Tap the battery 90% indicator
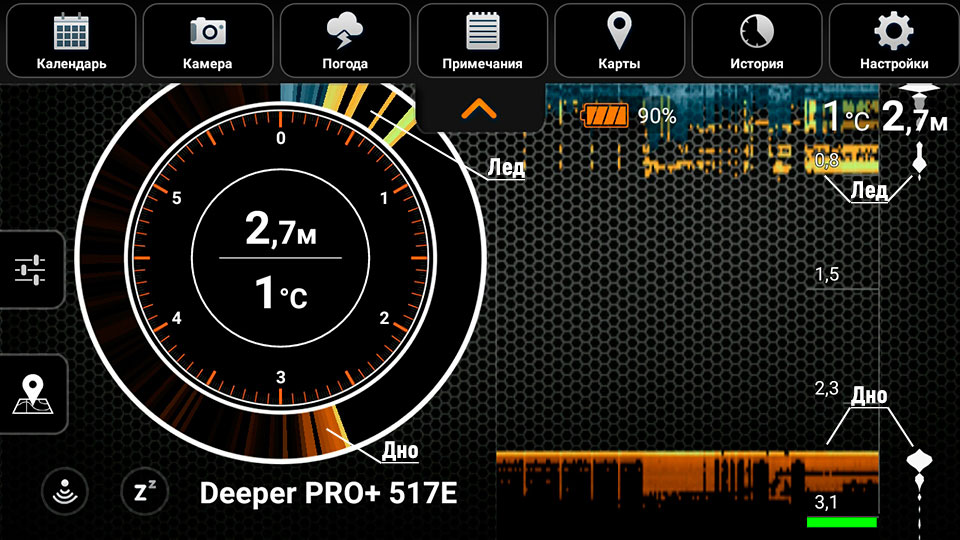Screen dimensions: 960x540 coord(630,116)
